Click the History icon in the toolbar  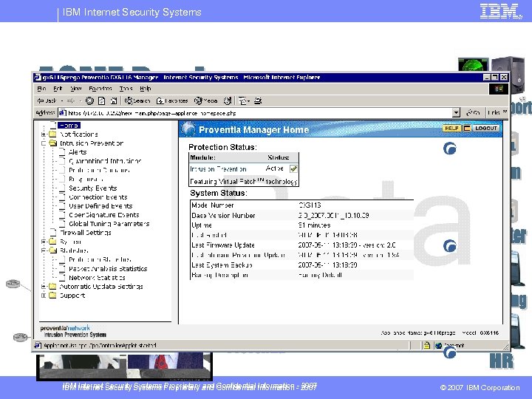coord(228,100)
